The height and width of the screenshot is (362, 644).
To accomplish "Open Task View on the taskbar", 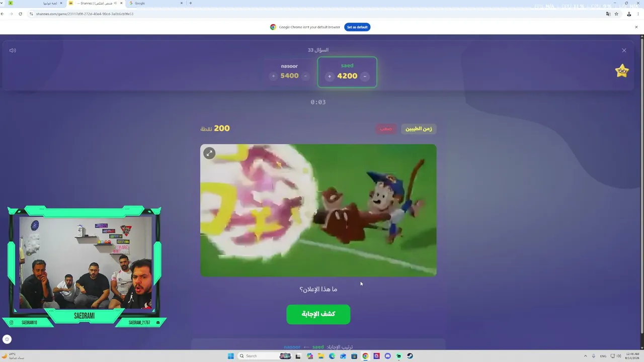I will 298,356.
